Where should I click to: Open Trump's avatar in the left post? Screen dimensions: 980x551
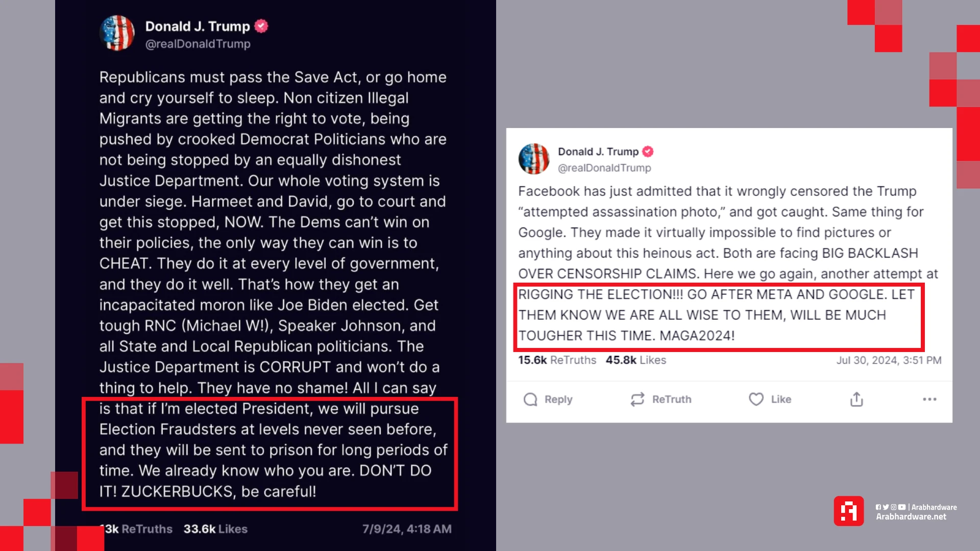[117, 33]
